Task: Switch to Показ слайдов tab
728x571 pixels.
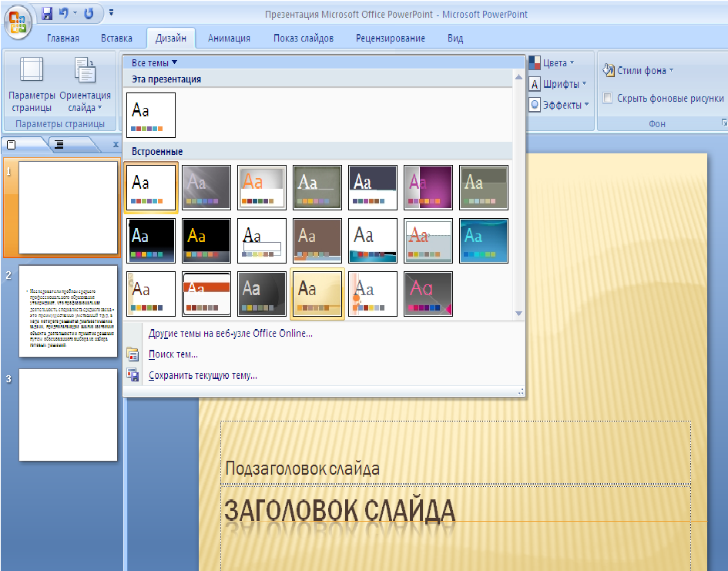Action: tap(304, 38)
